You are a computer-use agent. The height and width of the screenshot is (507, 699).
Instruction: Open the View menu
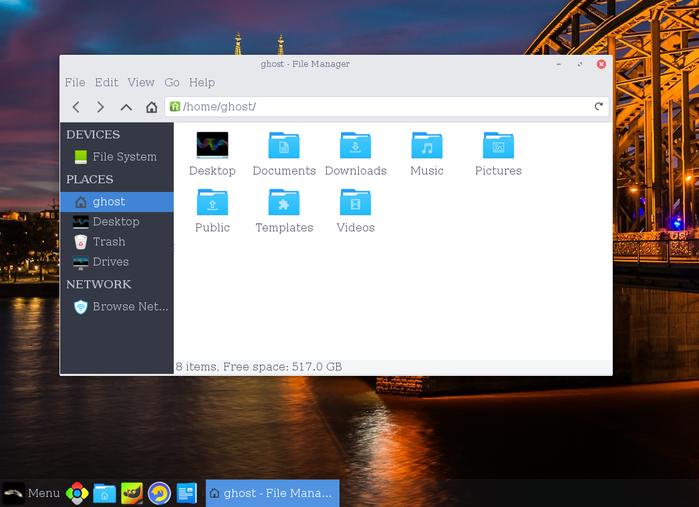click(x=141, y=83)
